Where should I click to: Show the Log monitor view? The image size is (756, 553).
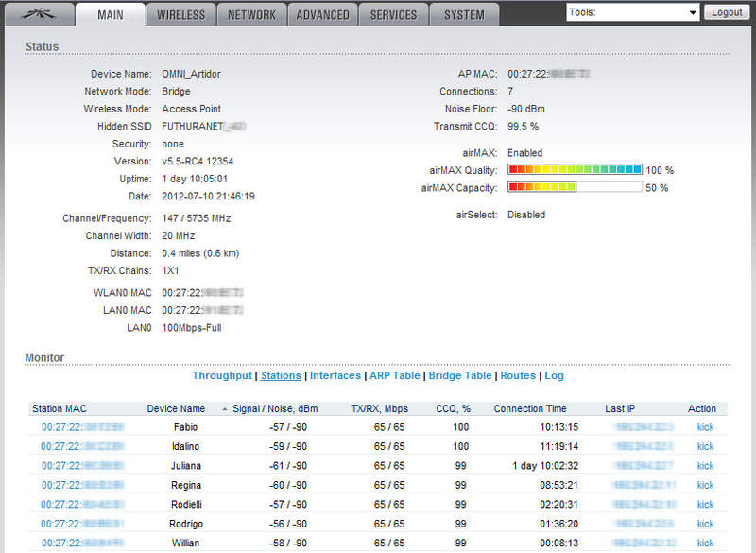click(x=554, y=375)
